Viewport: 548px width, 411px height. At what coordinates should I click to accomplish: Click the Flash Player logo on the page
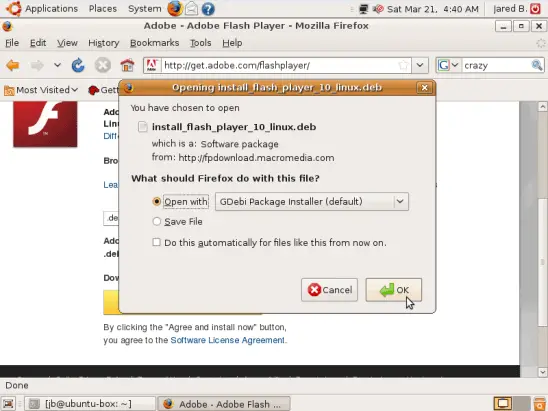(45, 124)
